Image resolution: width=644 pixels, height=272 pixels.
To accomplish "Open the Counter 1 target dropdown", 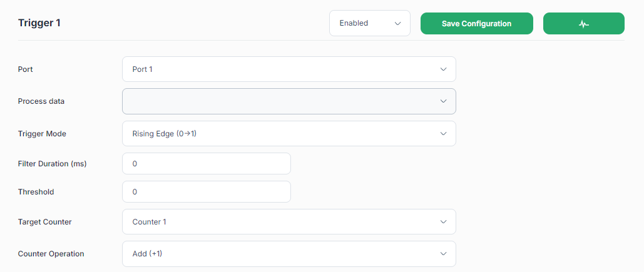I will pos(289,222).
